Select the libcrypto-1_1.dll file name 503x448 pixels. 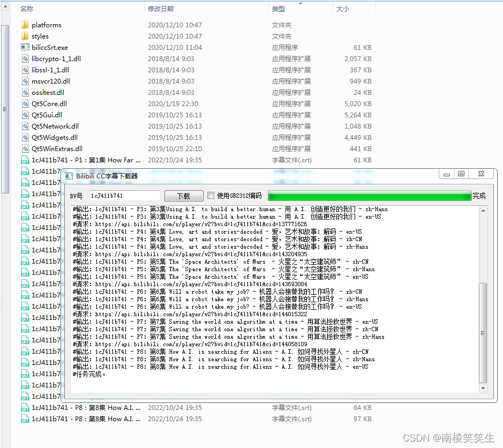tap(56, 58)
